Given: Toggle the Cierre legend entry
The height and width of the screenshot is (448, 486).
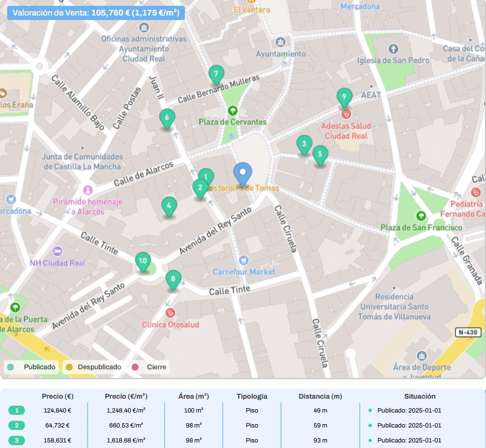Looking at the screenshot, I should pos(150,367).
